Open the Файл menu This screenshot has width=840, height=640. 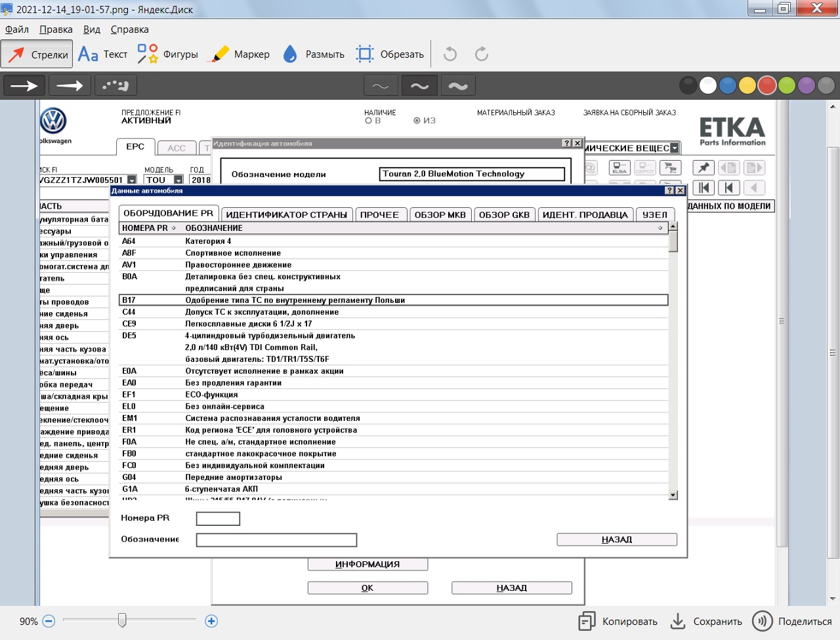pyautogui.click(x=17, y=30)
